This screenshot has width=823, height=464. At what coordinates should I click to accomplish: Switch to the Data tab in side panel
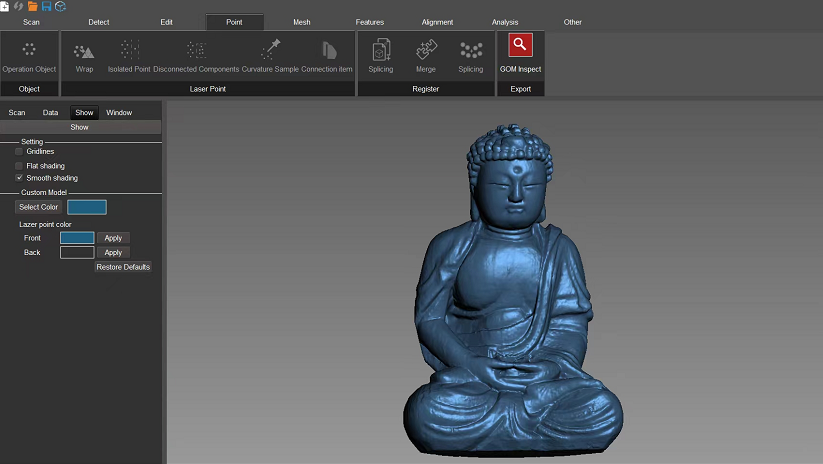[50, 112]
